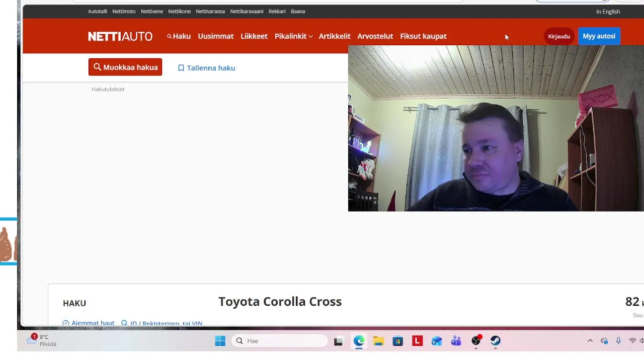Open Wi-Fi network settings in tray

[632, 341]
